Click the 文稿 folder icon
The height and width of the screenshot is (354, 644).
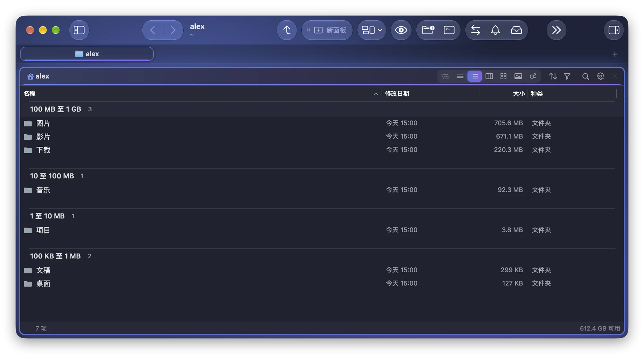pyautogui.click(x=28, y=270)
